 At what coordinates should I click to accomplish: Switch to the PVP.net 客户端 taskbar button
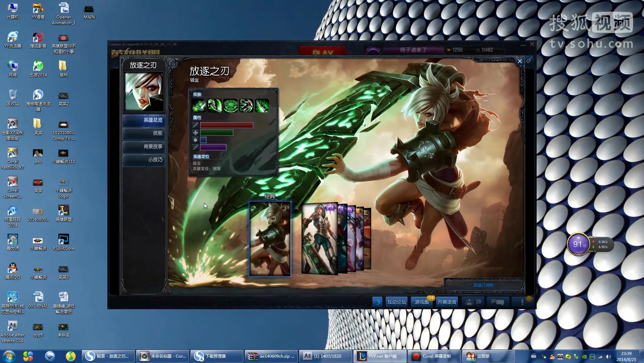click(380, 356)
